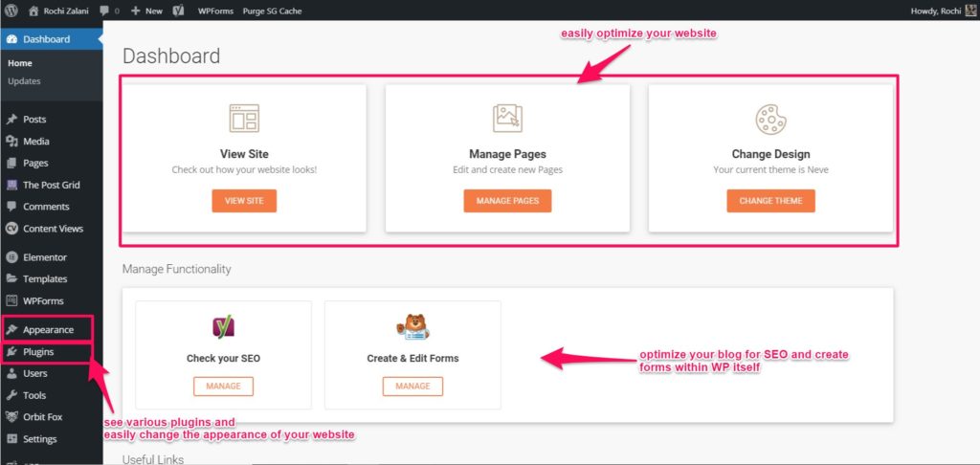
Task: Click MANAGE under Create & Edit Forms
Action: coord(412,387)
